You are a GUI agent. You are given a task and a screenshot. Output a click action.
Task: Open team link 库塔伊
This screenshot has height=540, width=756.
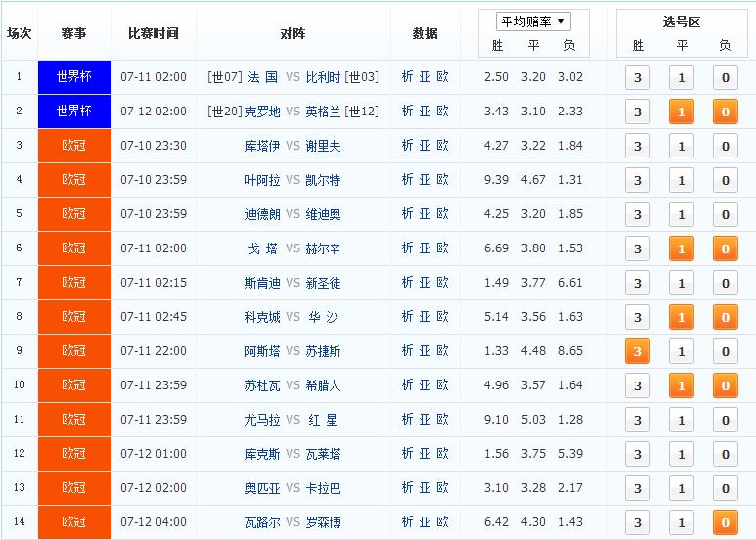click(263, 146)
